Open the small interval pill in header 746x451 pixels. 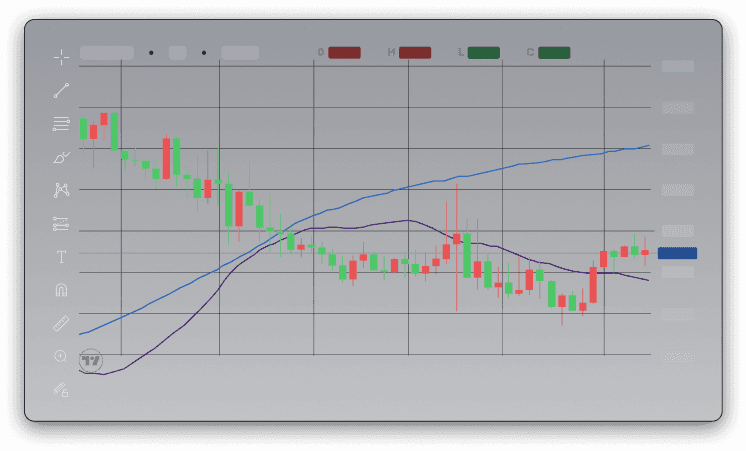click(x=177, y=53)
